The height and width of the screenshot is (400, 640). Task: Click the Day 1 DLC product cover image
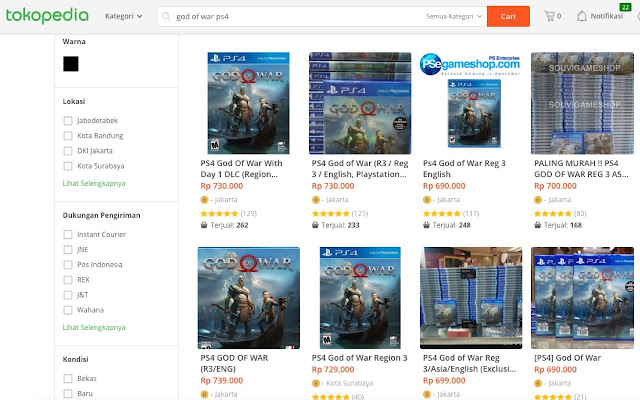tap(249, 103)
